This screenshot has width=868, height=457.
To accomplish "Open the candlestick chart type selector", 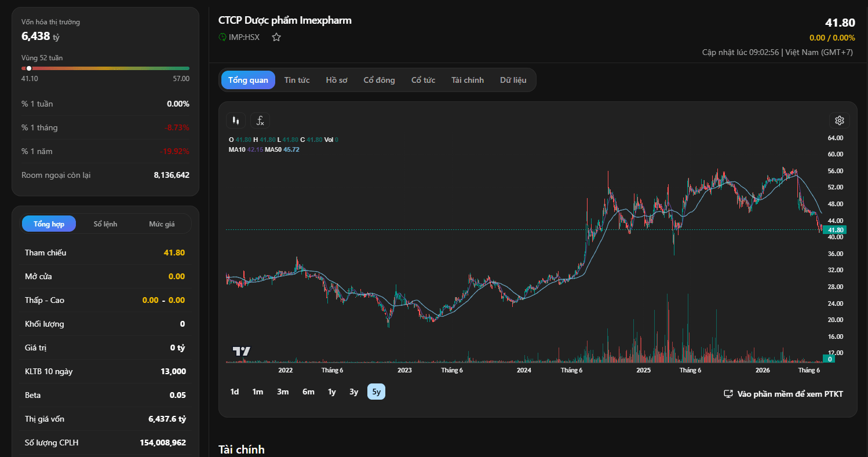I will coord(235,120).
